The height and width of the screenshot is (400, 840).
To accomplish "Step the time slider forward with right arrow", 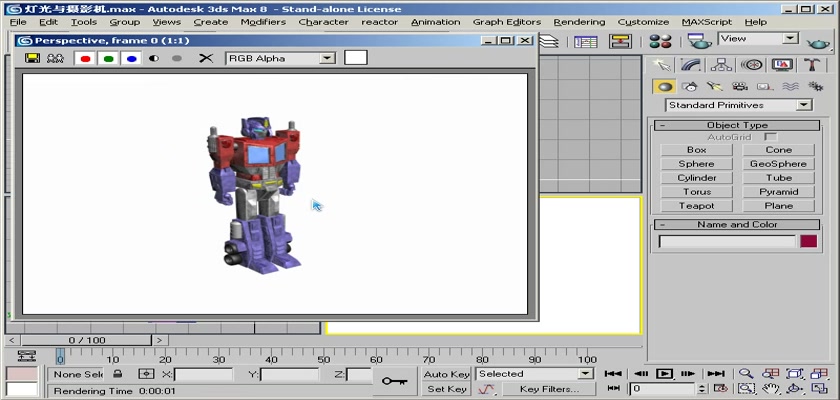I will point(160,340).
